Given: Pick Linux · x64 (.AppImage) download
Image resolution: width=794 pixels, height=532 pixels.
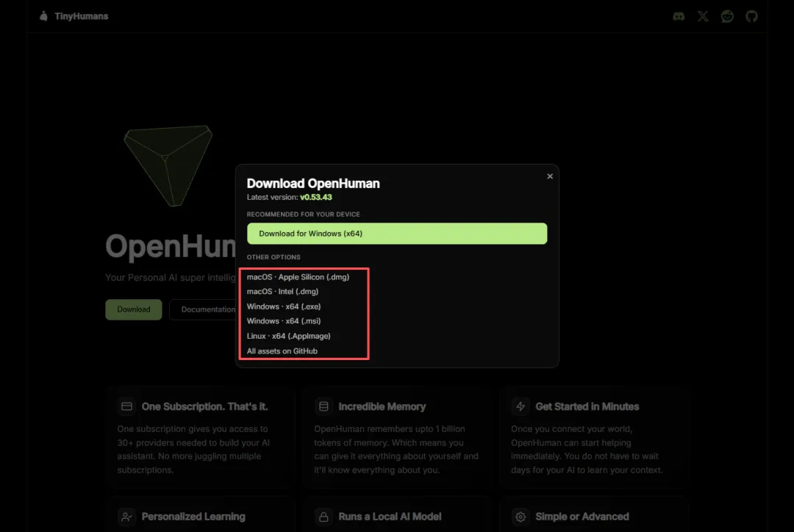Looking at the screenshot, I should tap(289, 336).
